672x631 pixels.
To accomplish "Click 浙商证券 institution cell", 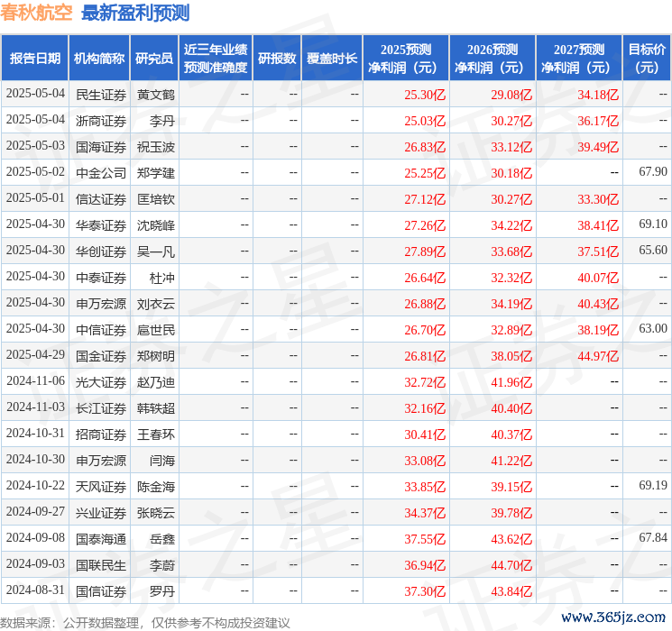I will tap(101, 121).
